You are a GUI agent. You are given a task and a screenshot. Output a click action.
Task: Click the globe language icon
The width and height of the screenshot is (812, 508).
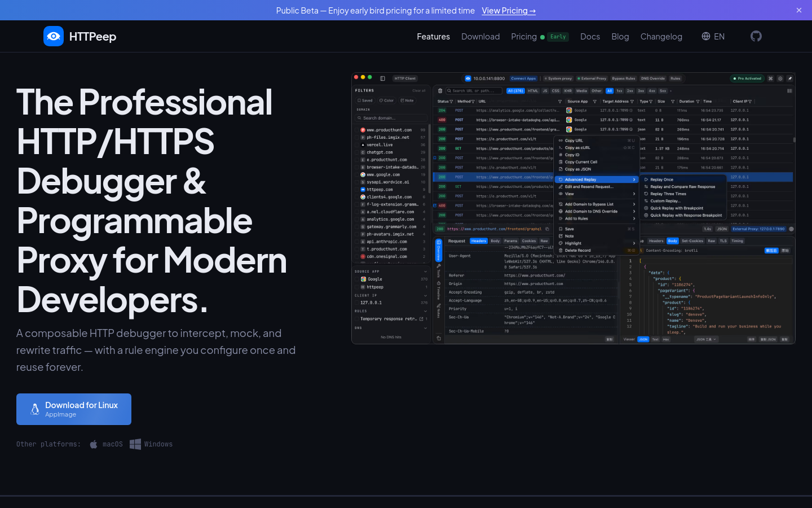click(706, 36)
